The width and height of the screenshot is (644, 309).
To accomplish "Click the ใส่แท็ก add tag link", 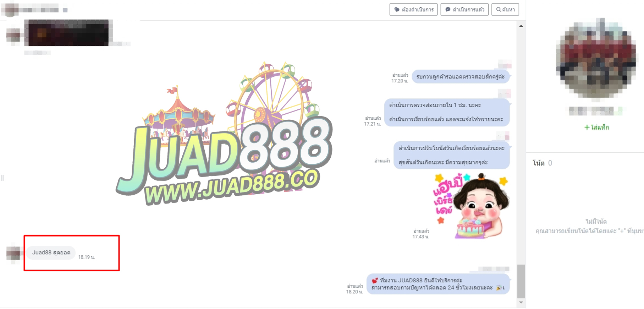I will pos(596,127).
